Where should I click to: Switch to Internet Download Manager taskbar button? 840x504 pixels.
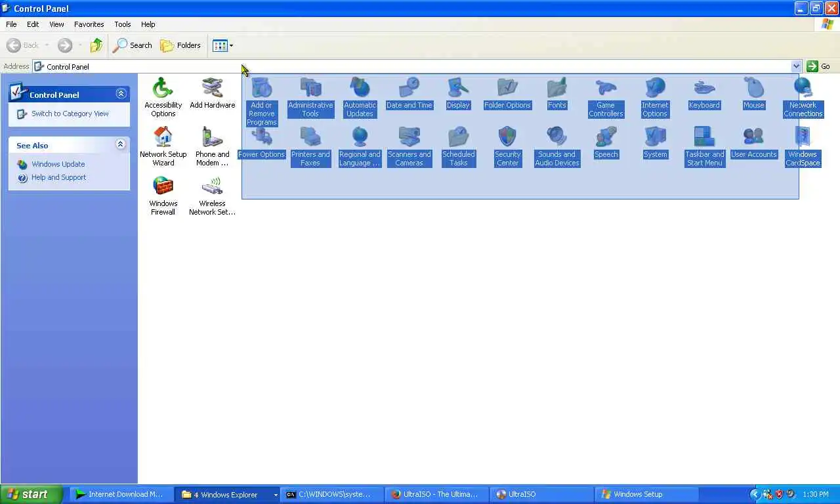[x=121, y=494]
